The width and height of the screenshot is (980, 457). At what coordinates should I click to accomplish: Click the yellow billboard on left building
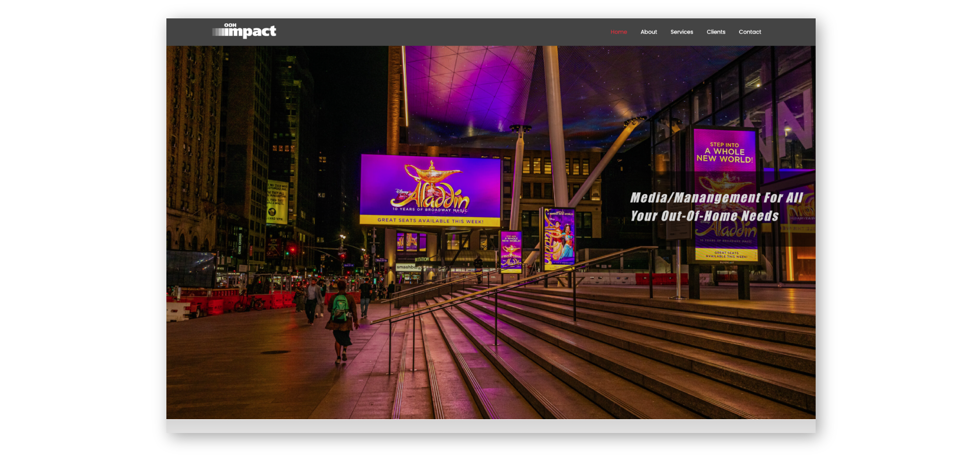pos(277,202)
